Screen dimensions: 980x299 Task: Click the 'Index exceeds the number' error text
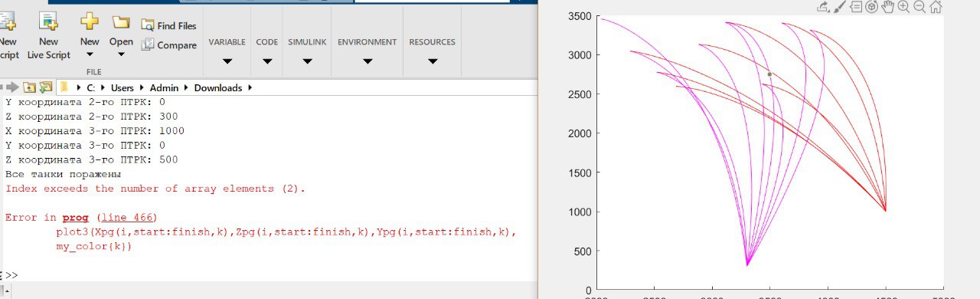[x=155, y=189]
